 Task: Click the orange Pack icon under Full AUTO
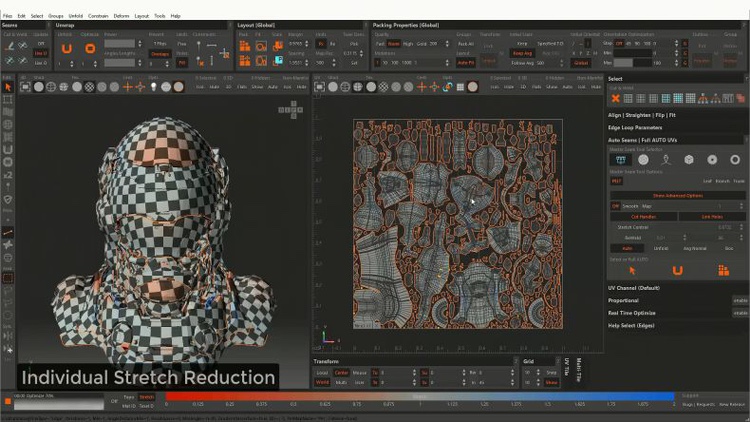point(723,270)
